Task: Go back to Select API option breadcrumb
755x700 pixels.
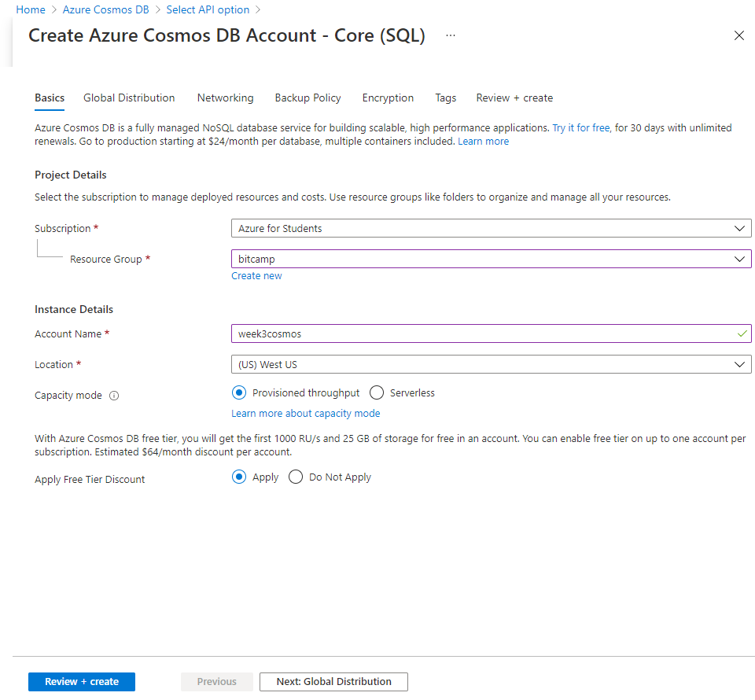Action: [x=208, y=9]
